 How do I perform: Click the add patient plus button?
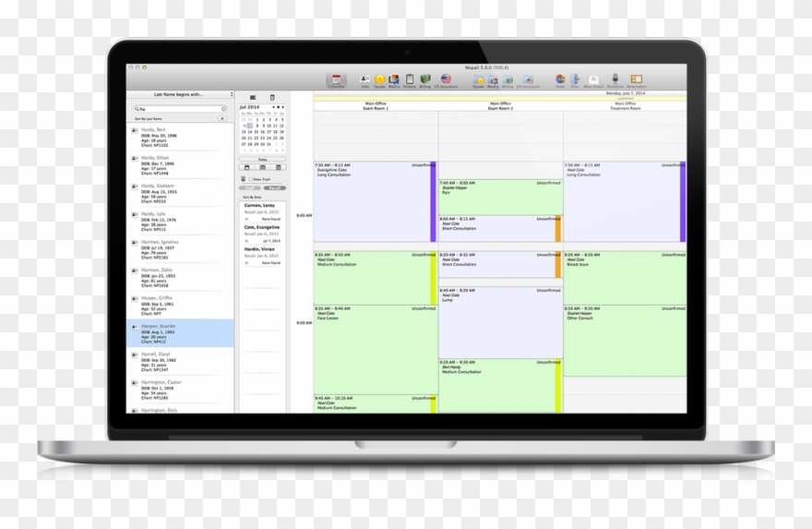coord(221,119)
